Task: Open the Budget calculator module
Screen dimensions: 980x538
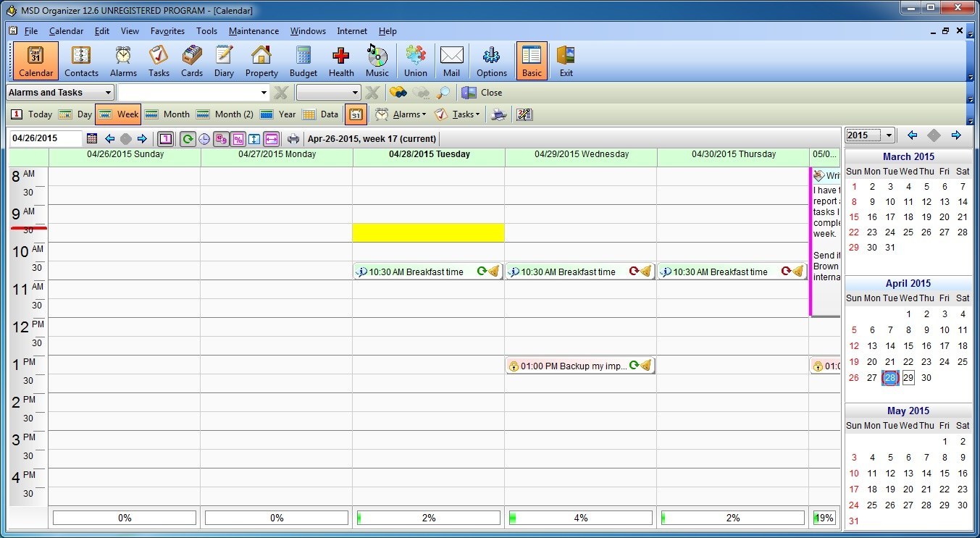Action: (x=303, y=61)
